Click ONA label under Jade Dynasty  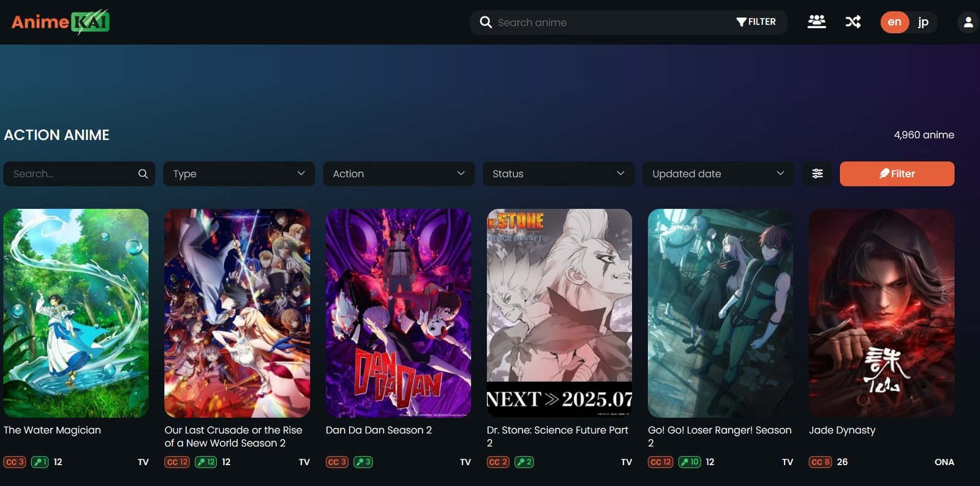(944, 462)
